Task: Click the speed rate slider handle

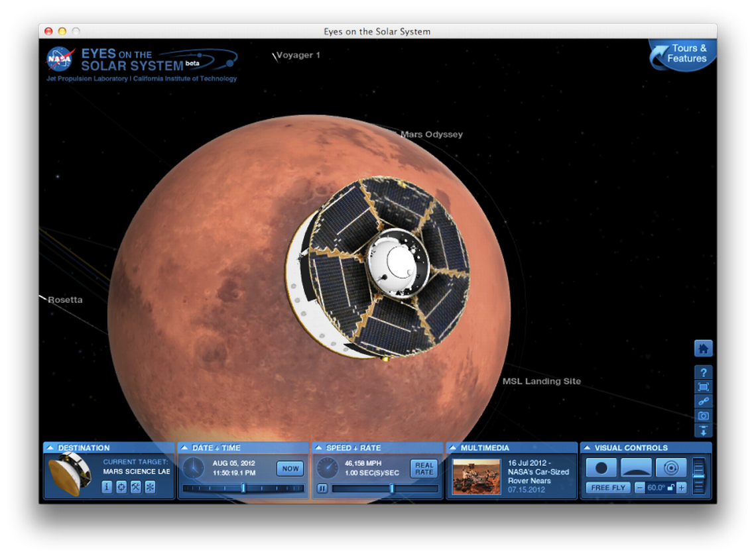Action: (391, 488)
